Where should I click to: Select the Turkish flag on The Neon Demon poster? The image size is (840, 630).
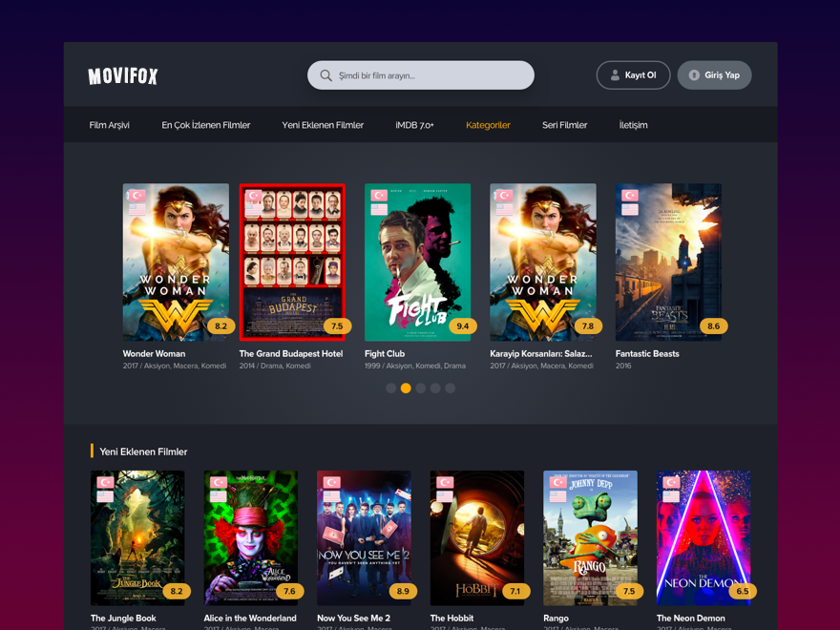click(671, 483)
